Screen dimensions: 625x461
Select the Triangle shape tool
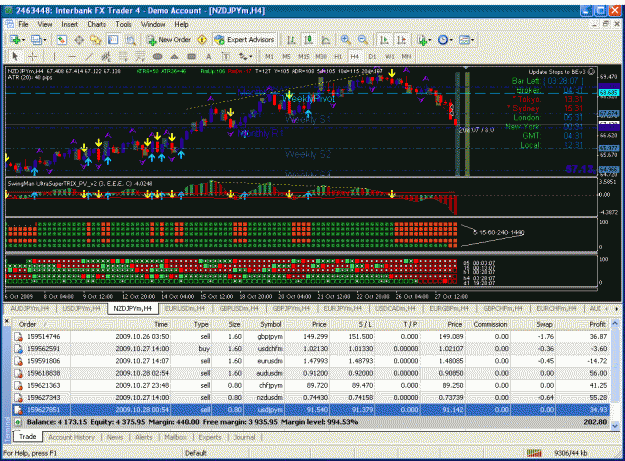point(174,57)
